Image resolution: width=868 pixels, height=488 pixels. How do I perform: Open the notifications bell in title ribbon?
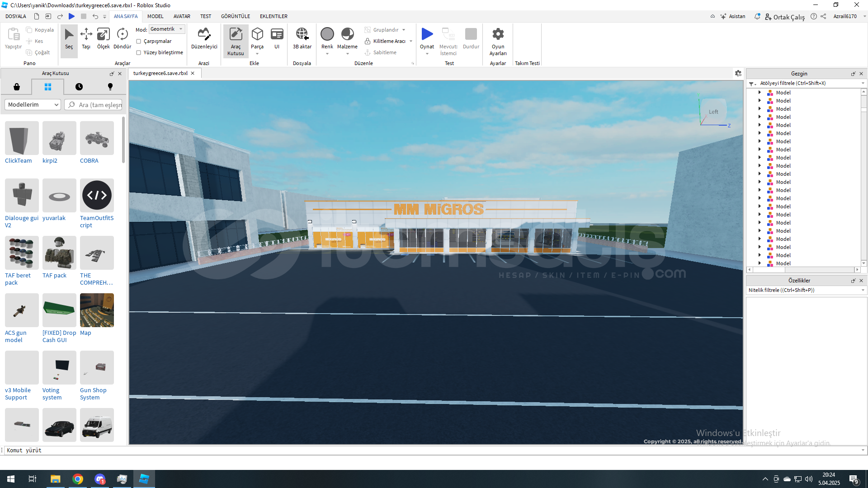point(757,16)
